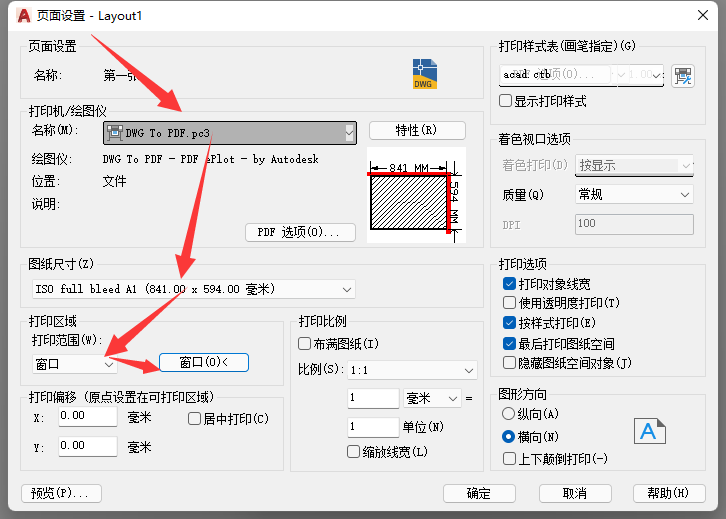Click the X offset input field
The height and width of the screenshot is (519, 726).
pos(88,416)
